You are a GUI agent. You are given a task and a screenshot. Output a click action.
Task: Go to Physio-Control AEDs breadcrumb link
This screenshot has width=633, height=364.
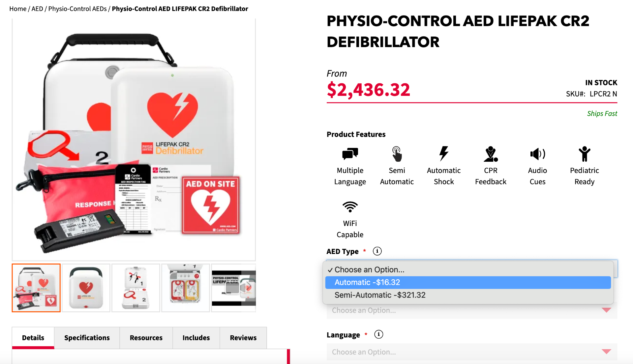click(x=77, y=9)
